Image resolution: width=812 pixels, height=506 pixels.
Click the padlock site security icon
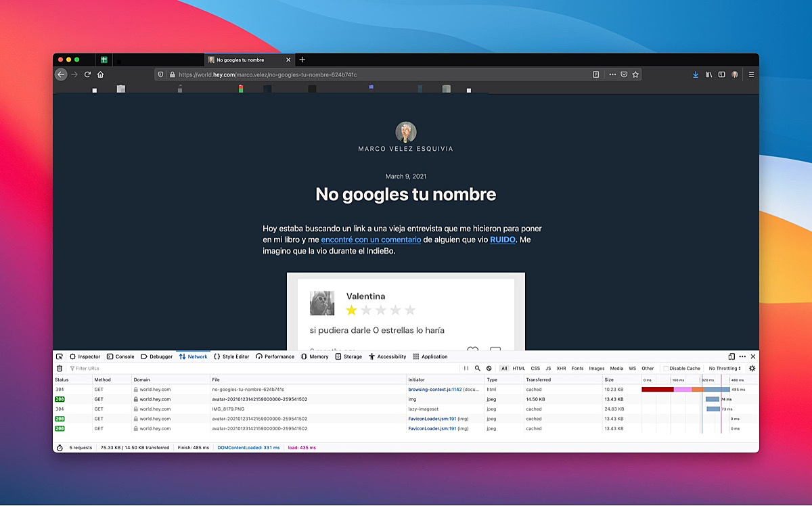[x=173, y=74]
